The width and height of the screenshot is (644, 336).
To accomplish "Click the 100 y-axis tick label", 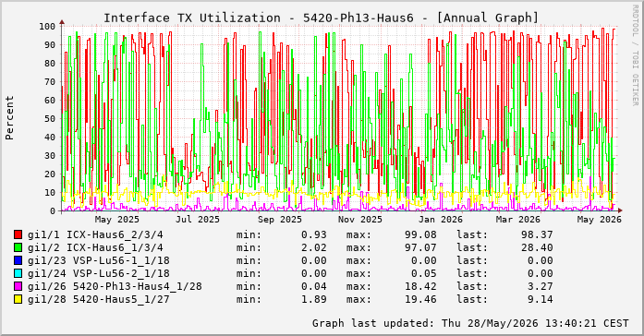I will tap(47, 27).
